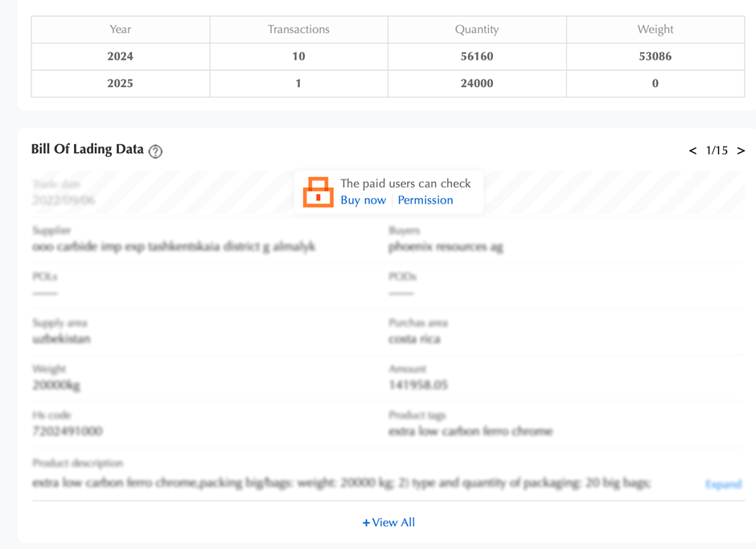Viewport: 756px width, 549px height.
Task: Click the help icon beside Bill Of Lading Data
Action: [x=155, y=151]
